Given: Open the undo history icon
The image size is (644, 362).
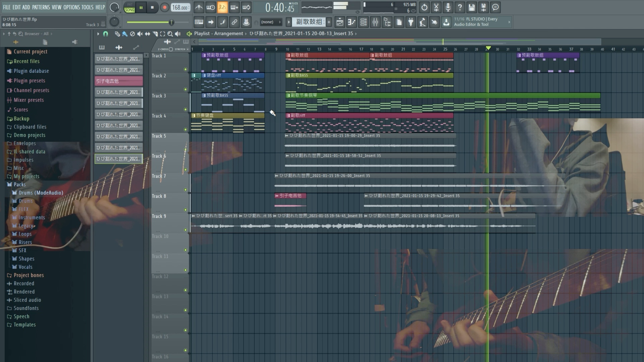Looking at the screenshot, I should (424, 7).
